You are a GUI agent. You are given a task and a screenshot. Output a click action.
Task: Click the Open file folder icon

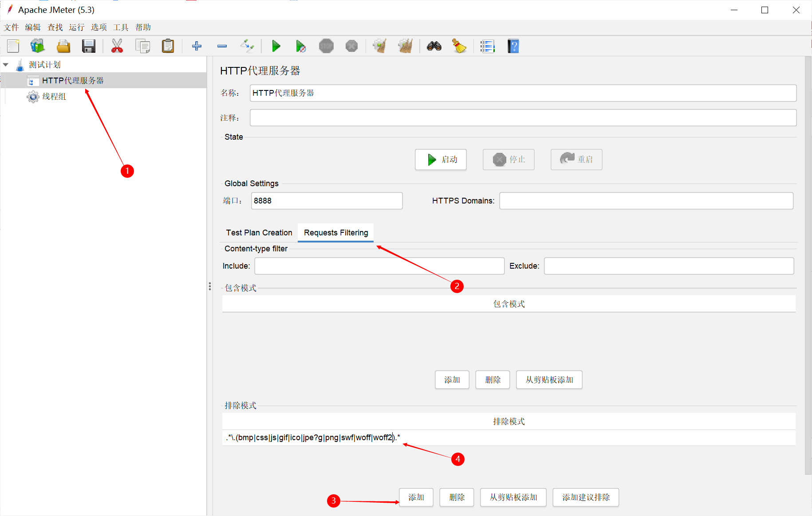tap(63, 46)
